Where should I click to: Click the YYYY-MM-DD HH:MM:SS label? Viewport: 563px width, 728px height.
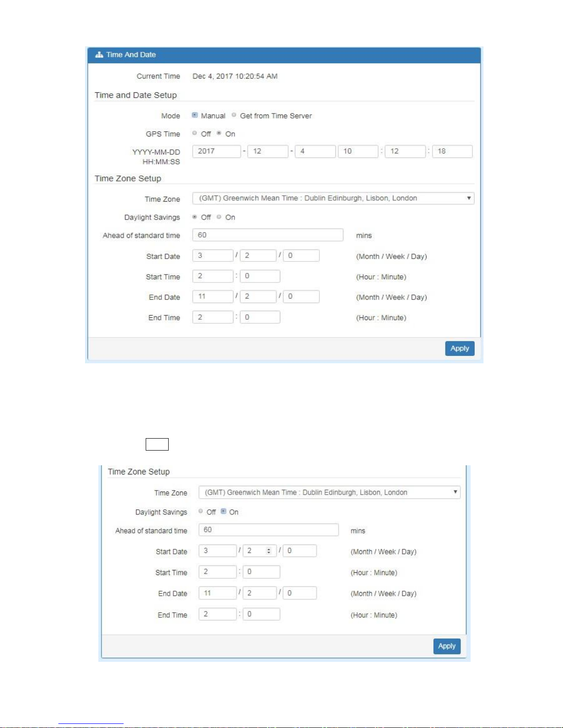click(x=156, y=157)
